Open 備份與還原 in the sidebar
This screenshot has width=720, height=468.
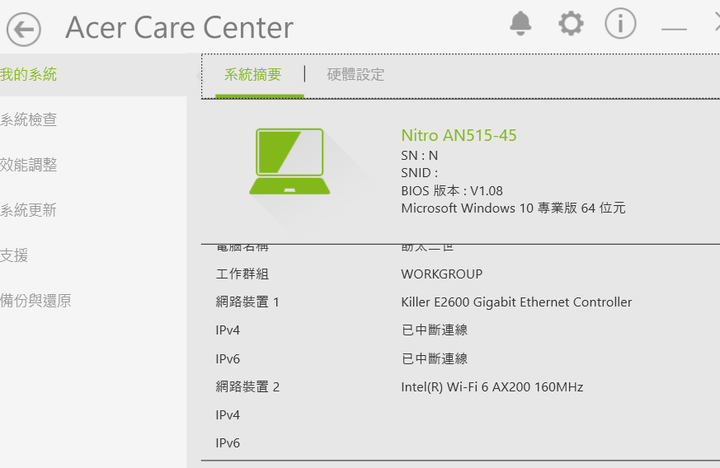[x=35, y=300]
